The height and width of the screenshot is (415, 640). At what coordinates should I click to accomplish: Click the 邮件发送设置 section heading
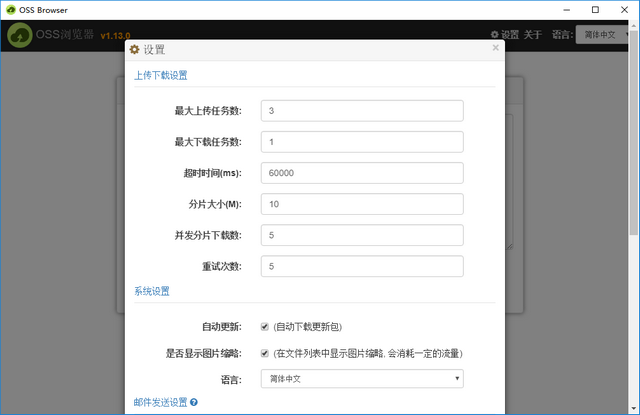[x=160, y=402]
